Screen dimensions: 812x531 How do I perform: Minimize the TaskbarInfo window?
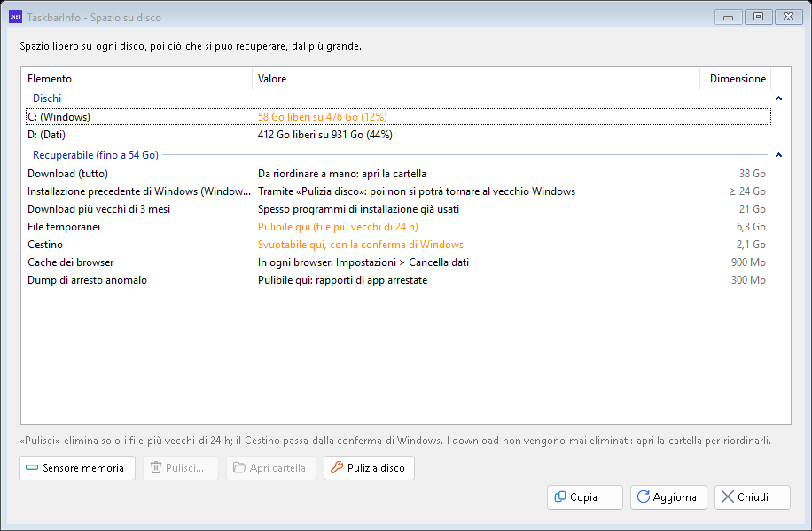pyautogui.click(x=728, y=17)
